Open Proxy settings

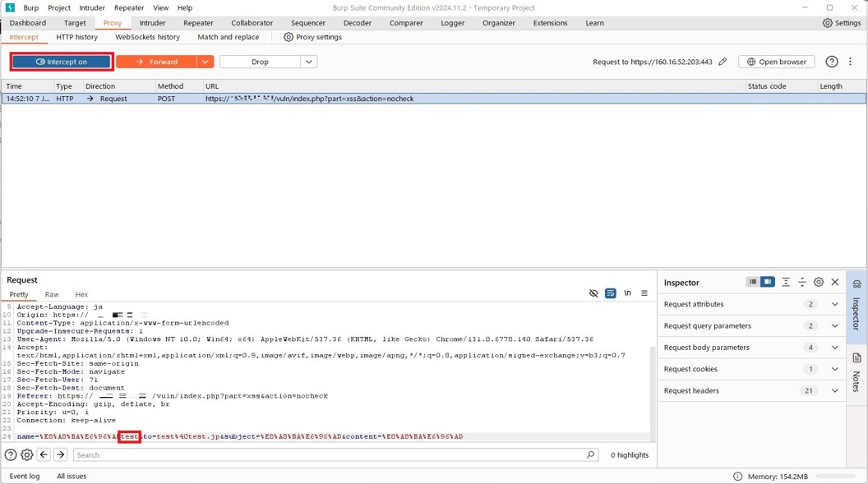[x=312, y=37]
